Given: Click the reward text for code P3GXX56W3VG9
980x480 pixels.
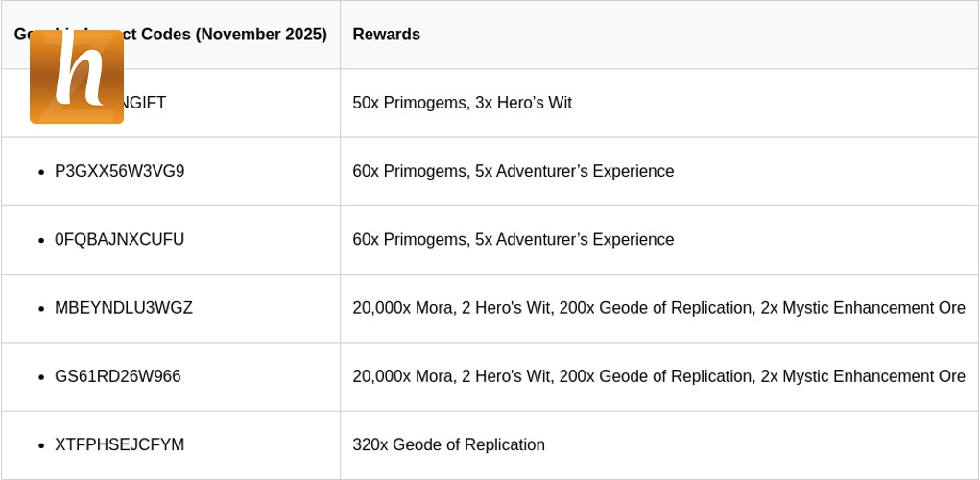Looking at the screenshot, I should [x=513, y=171].
